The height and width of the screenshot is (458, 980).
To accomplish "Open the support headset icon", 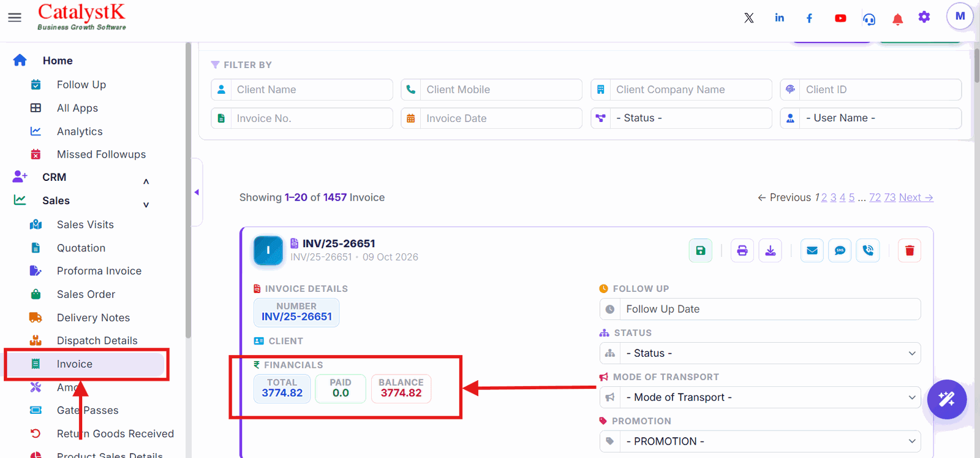I will [x=869, y=19].
